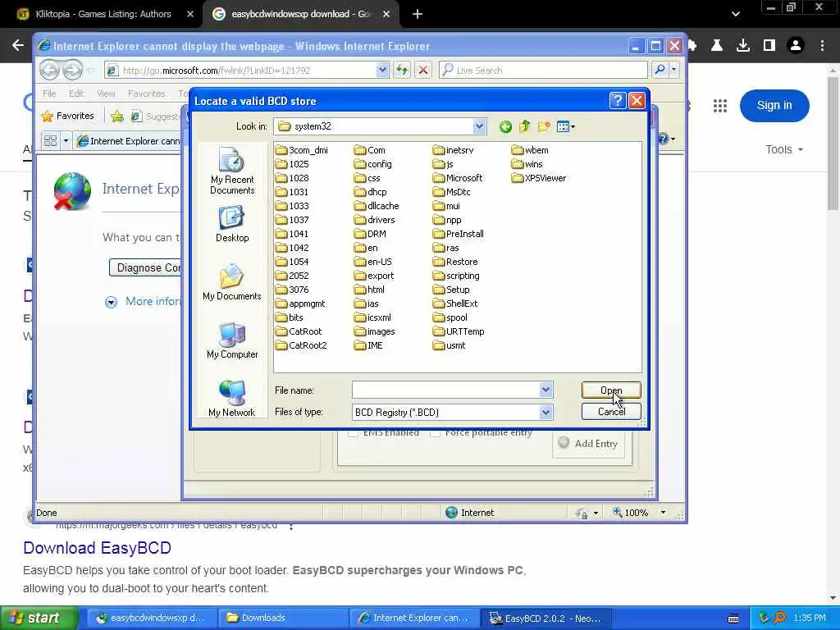Click Chrome side panel icon
Viewport: 840px width, 630px height.
point(769,46)
